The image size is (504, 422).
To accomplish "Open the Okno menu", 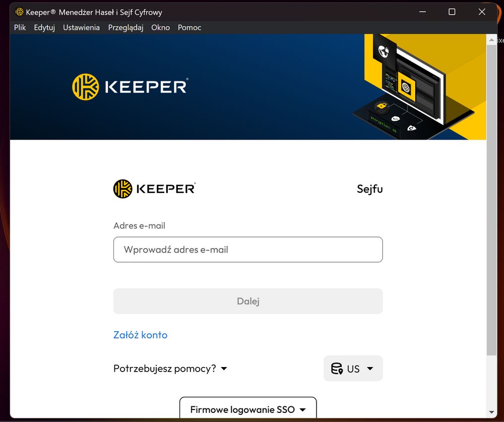I will tap(160, 28).
